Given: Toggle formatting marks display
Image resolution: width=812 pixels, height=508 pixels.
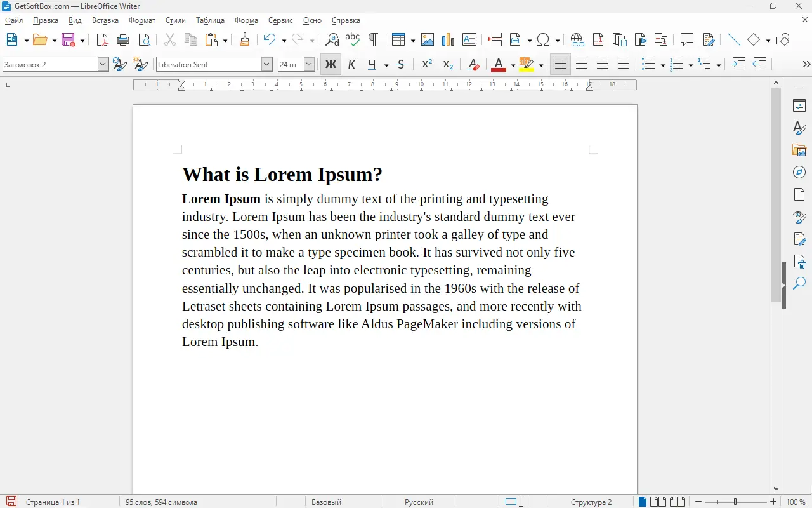Looking at the screenshot, I should 373,40.
